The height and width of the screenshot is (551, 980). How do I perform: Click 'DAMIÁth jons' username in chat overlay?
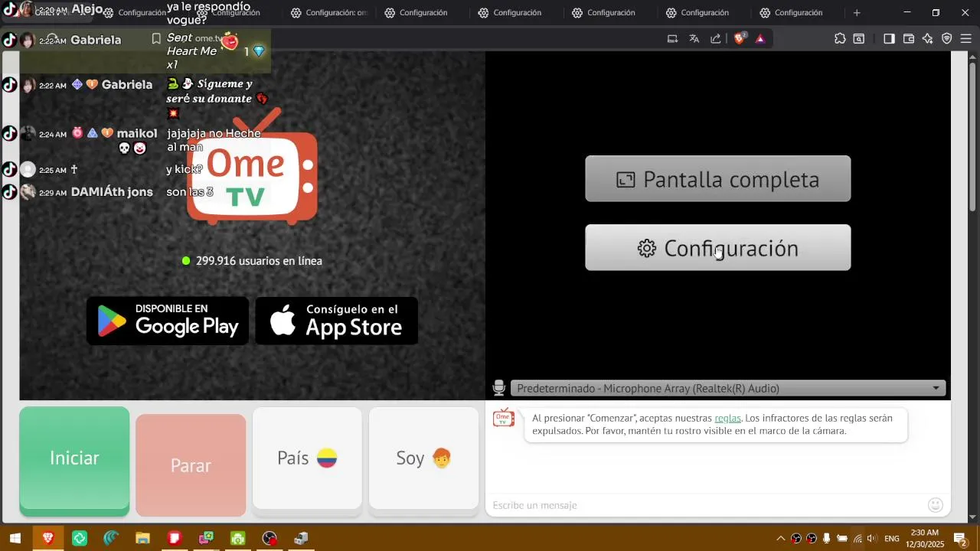coord(112,192)
